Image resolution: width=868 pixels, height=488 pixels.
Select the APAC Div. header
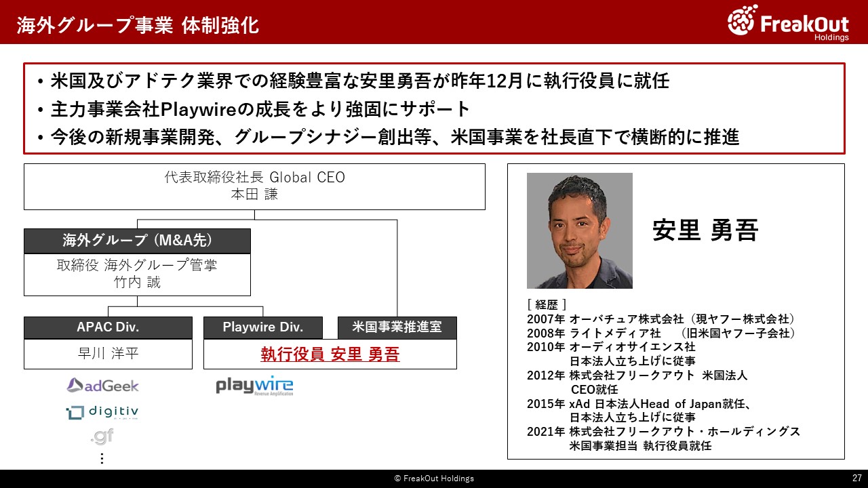[x=108, y=327]
